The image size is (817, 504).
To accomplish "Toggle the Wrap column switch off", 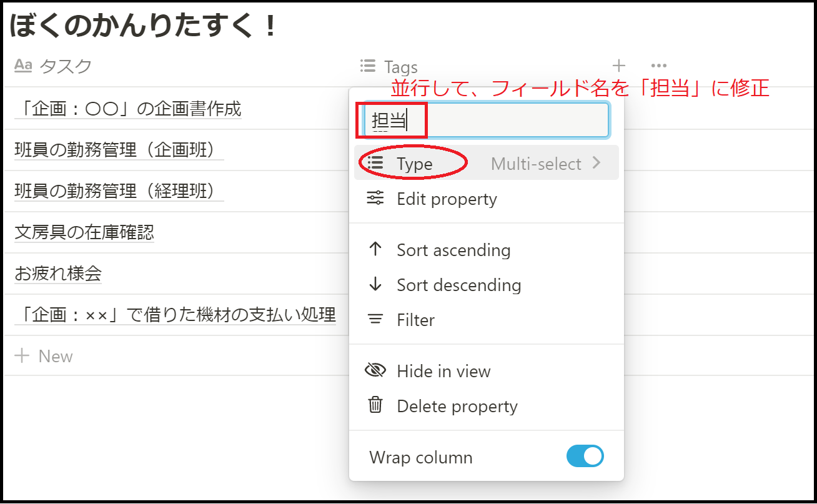I will point(585,457).
